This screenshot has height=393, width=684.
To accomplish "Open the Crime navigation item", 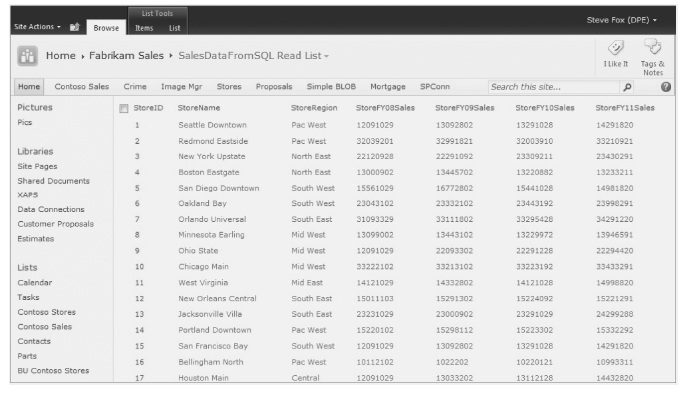I will click(135, 86).
